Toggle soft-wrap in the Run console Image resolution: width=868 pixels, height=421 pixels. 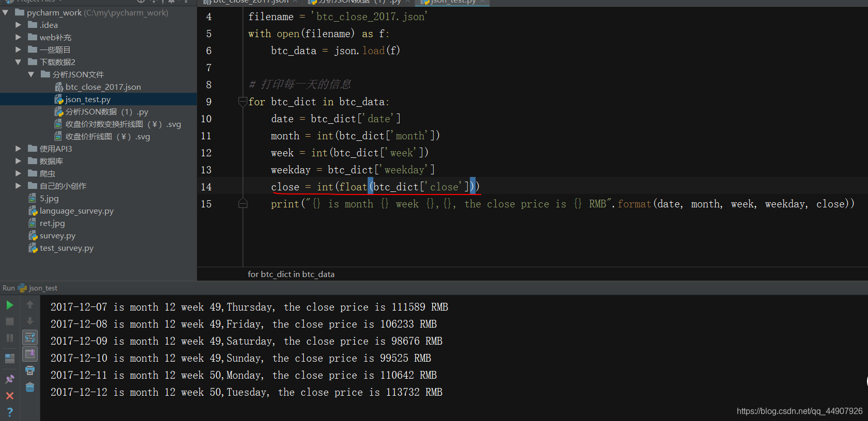click(x=30, y=337)
